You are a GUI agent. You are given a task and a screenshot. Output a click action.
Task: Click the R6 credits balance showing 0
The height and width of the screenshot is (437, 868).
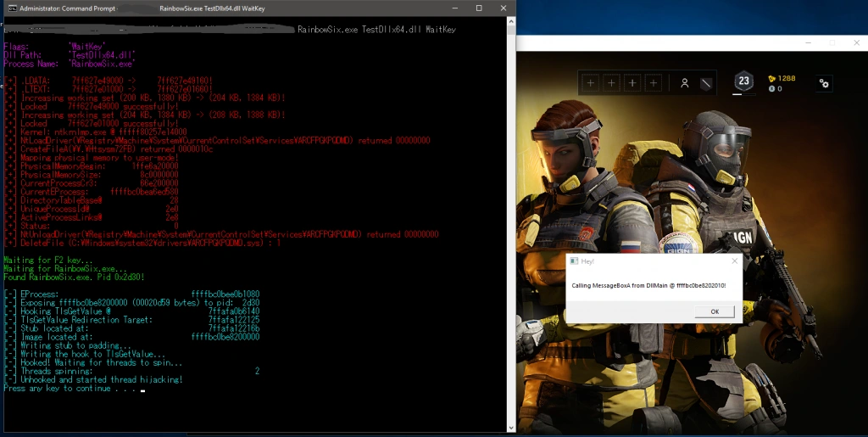tap(776, 88)
